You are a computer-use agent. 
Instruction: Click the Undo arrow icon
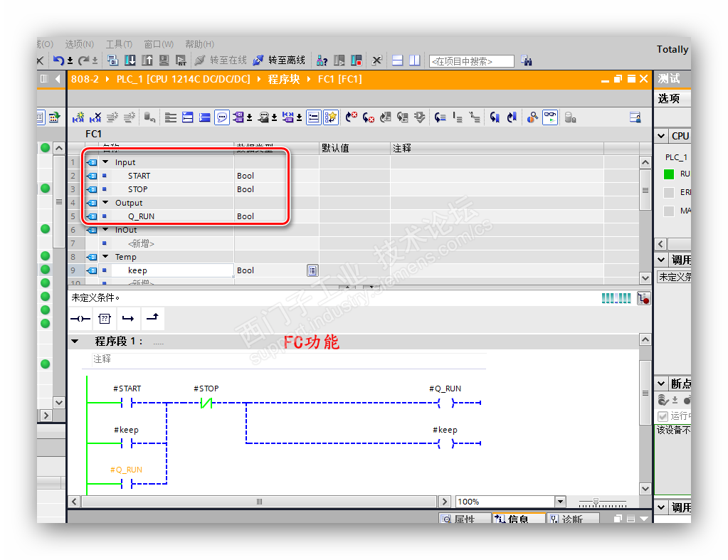(58, 60)
